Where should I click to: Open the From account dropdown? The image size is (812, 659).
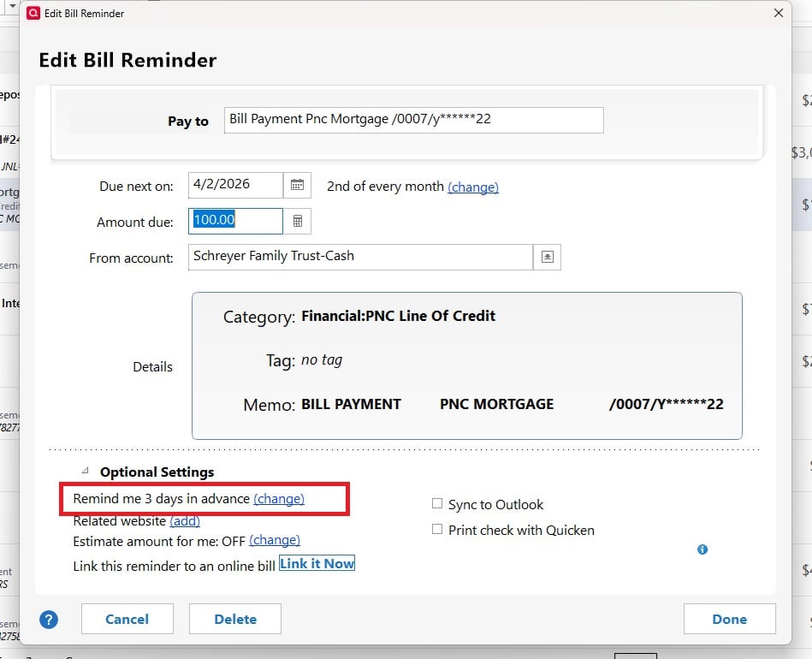pos(548,257)
